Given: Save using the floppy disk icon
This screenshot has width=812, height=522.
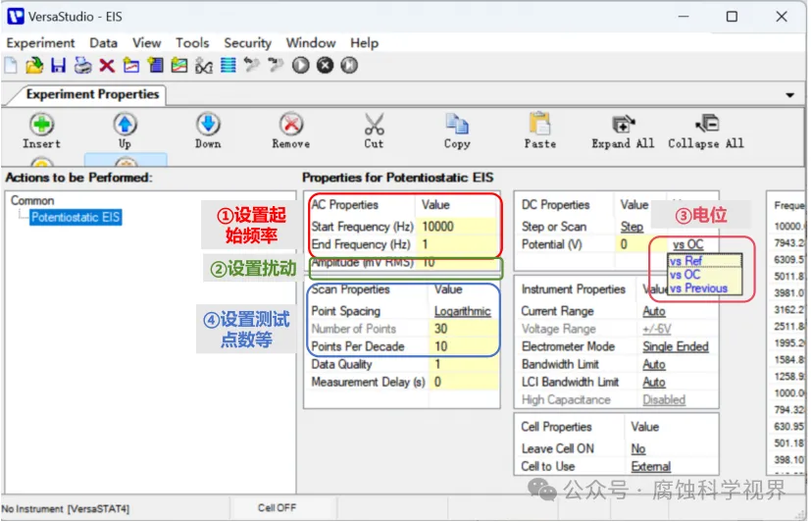Looking at the screenshot, I should (x=58, y=66).
